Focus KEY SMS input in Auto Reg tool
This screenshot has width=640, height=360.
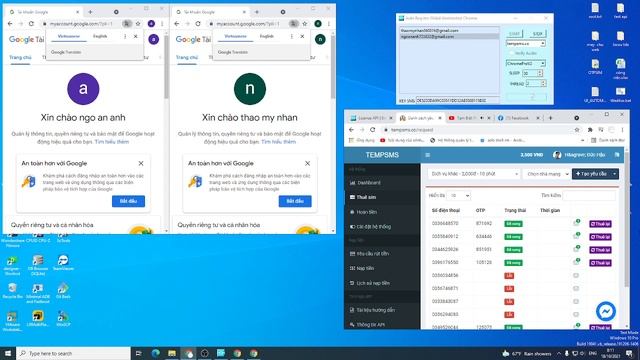coord(457,100)
